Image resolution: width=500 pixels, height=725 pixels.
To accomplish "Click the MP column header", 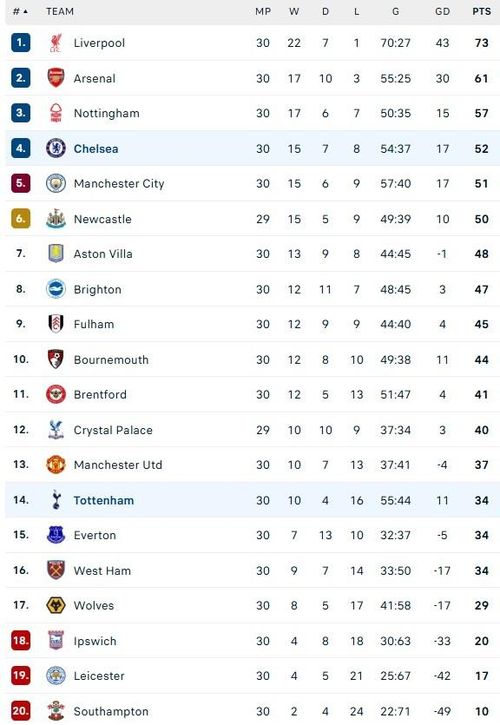I will click(263, 11).
